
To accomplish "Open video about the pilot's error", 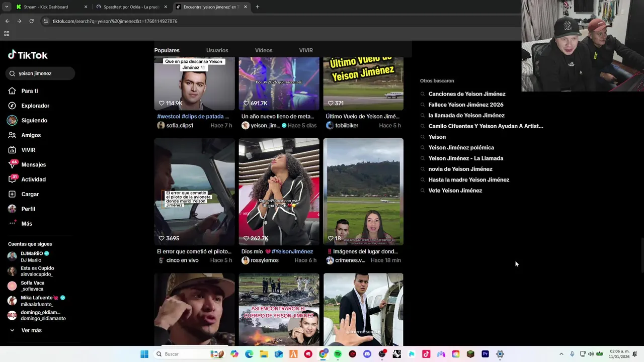I will (194, 192).
